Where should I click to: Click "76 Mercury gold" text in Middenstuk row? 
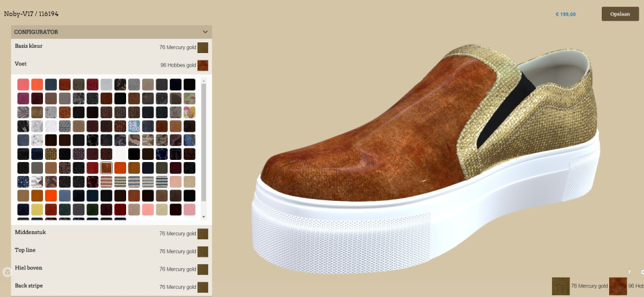(178, 234)
